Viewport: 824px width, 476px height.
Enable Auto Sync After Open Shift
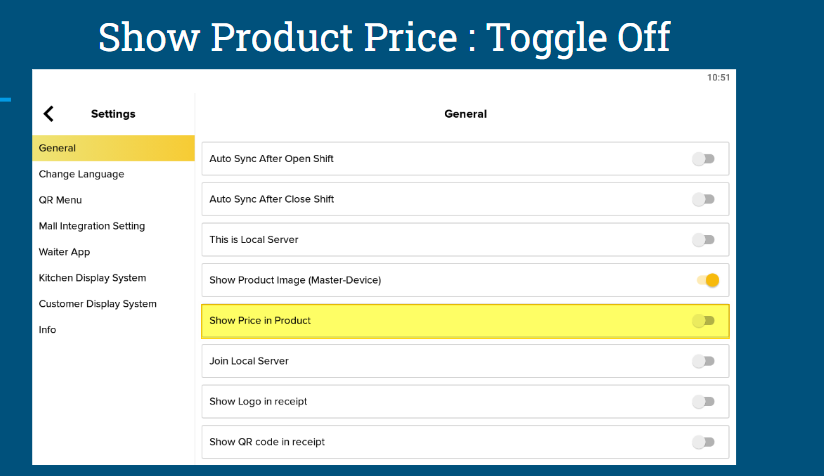pyautogui.click(x=703, y=159)
